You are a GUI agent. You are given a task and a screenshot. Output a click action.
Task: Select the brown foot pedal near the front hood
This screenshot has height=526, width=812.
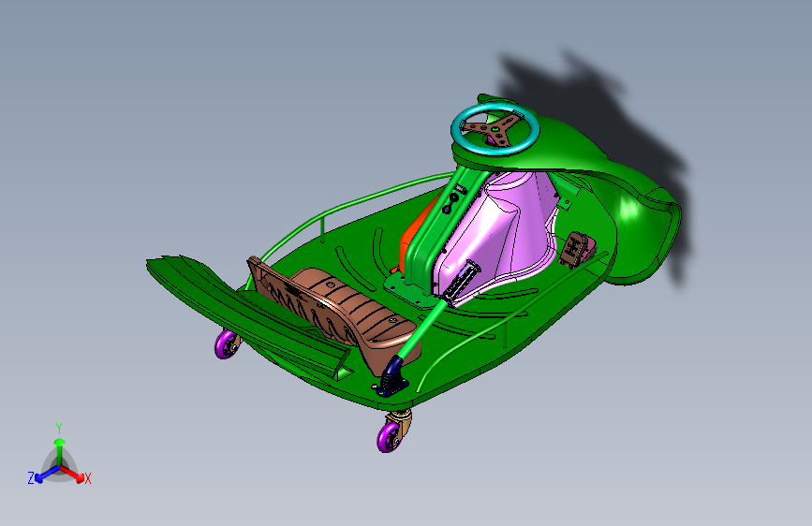pos(577,250)
